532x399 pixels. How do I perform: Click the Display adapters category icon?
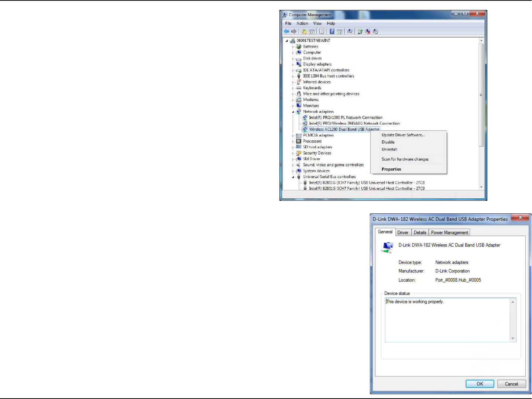299,64
